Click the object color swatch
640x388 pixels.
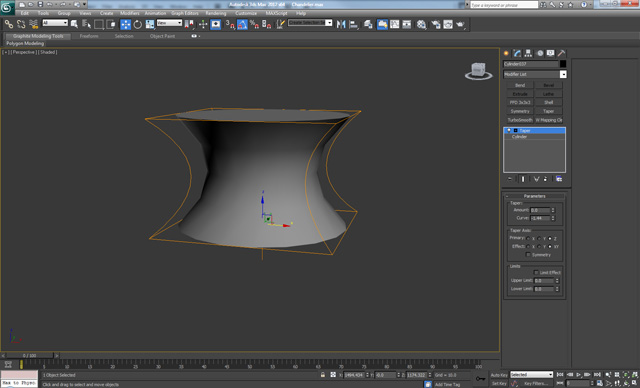click(x=563, y=64)
